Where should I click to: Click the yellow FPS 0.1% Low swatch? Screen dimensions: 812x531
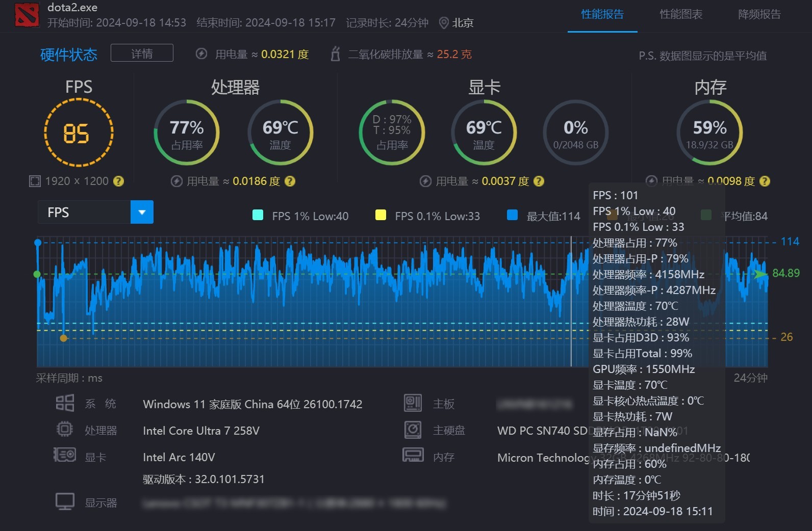(380, 215)
